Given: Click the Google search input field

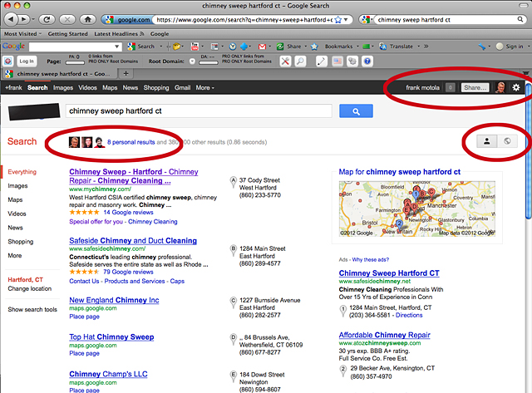Looking at the screenshot, I should 198,111.
